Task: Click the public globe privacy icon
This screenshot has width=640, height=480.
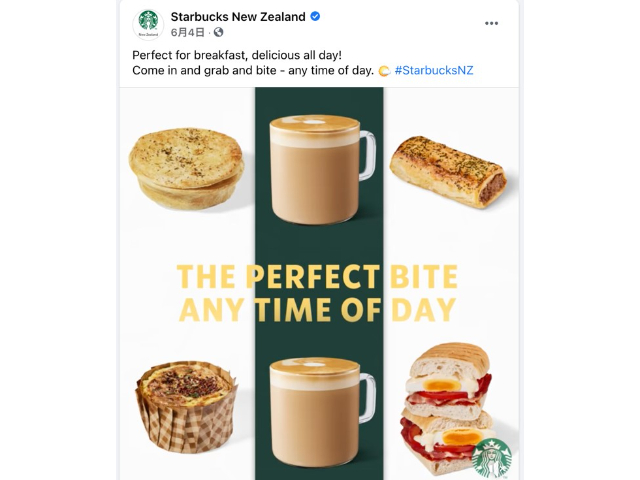Action: tap(218, 32)
